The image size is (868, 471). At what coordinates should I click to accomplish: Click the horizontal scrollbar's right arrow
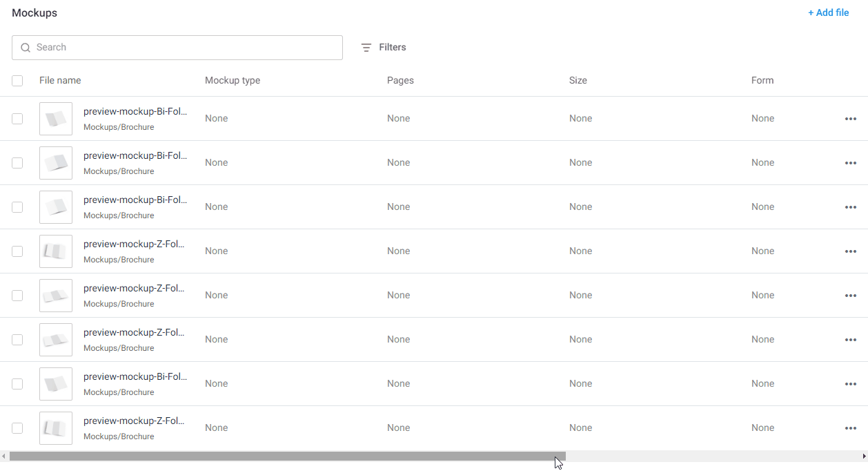(x=864, y=456)
